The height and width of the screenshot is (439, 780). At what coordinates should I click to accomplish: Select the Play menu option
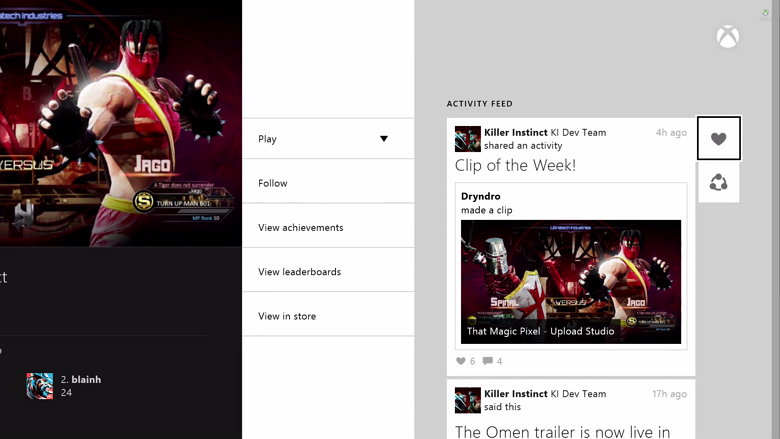tap(328, 139)
